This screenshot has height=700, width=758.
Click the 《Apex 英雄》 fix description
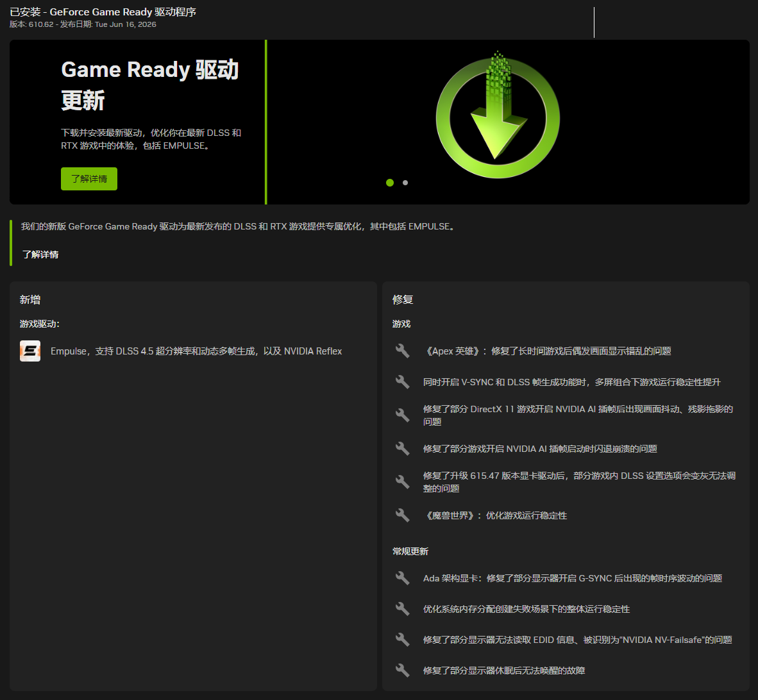547,351
